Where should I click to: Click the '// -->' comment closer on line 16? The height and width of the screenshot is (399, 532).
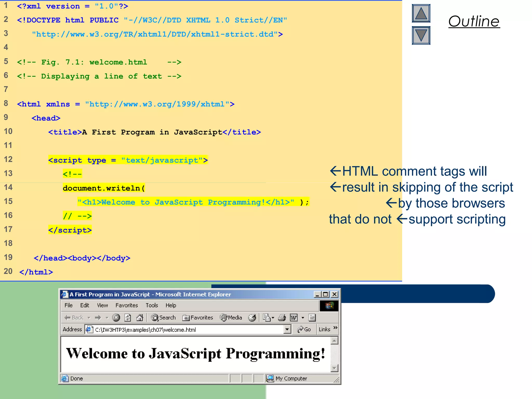click(x=77, y=216)
